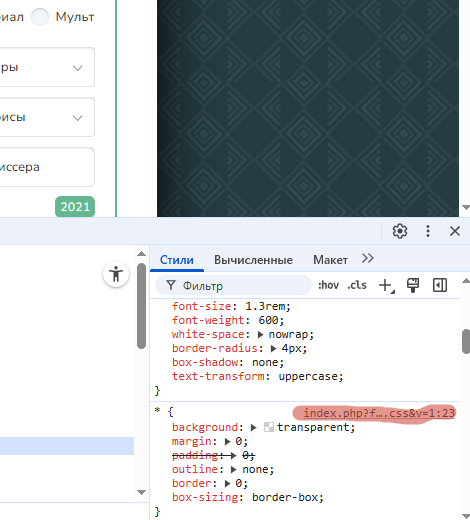This screenshot has height=520, width=470.
Task: Expand the border property triangle
Action: tap(228, 484)
